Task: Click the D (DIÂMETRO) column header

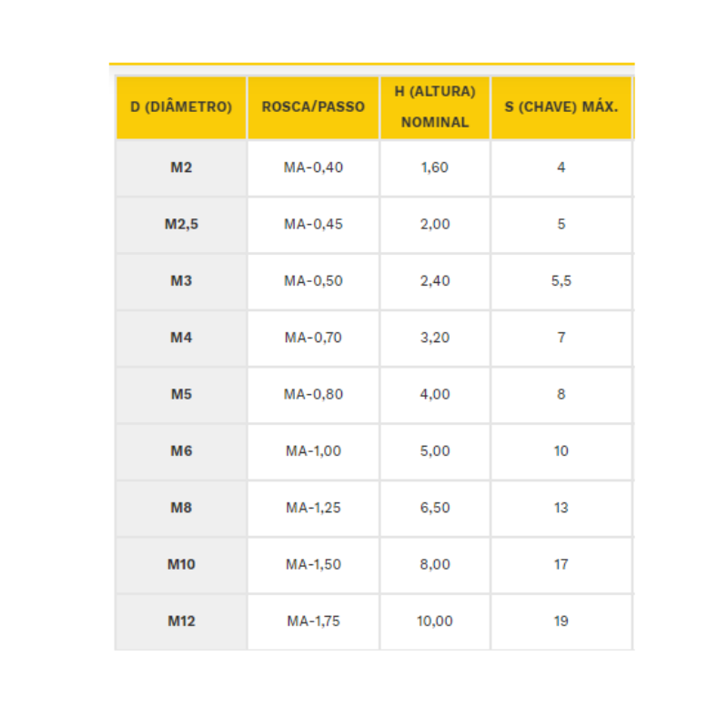Action: 181,107
